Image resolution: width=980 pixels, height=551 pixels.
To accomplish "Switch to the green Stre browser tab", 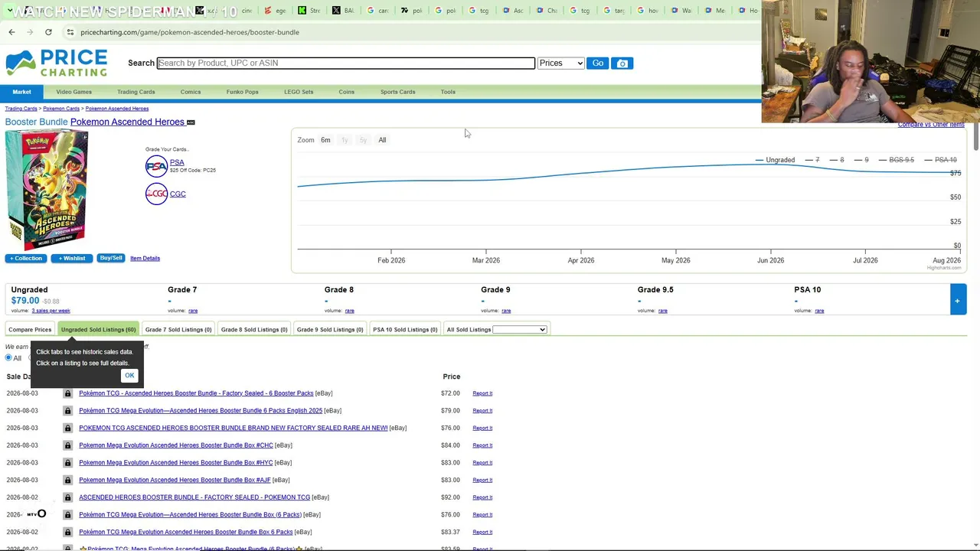I will click(x=310, y=11).
